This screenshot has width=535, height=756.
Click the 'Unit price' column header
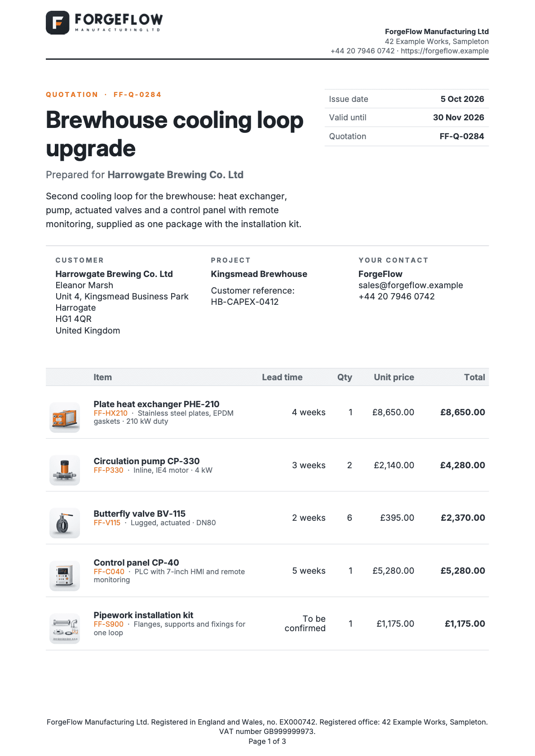point(394,377)
